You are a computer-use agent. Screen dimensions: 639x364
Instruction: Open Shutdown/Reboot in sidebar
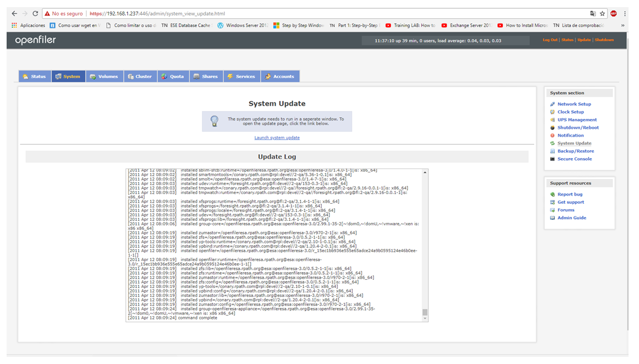[578, 127]
